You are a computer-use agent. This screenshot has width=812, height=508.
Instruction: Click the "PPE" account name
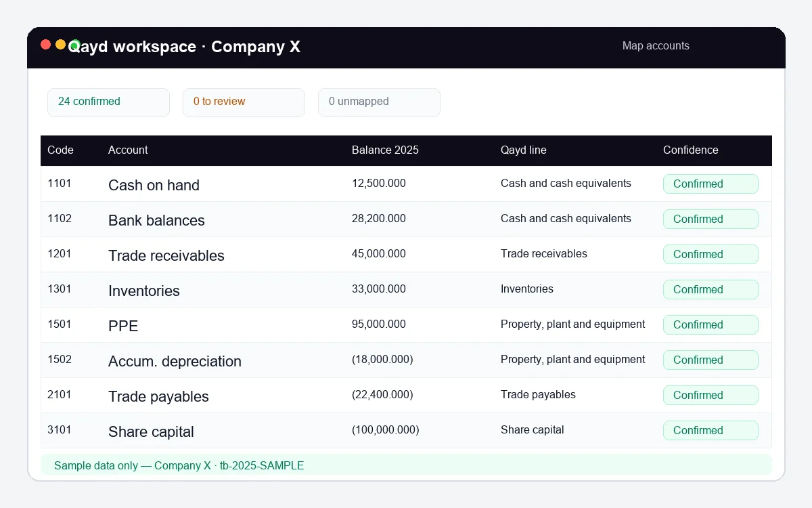click(123, 326)
